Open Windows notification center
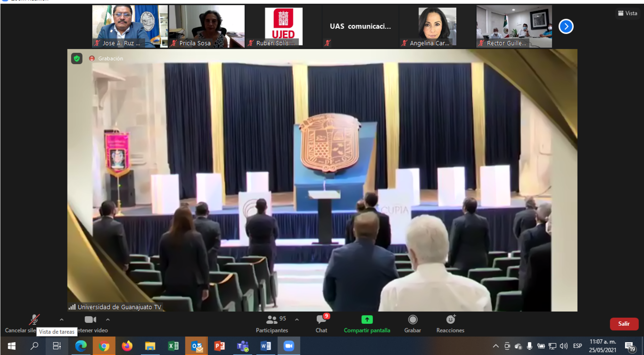The image size is (644, 355). pos(630,347)
